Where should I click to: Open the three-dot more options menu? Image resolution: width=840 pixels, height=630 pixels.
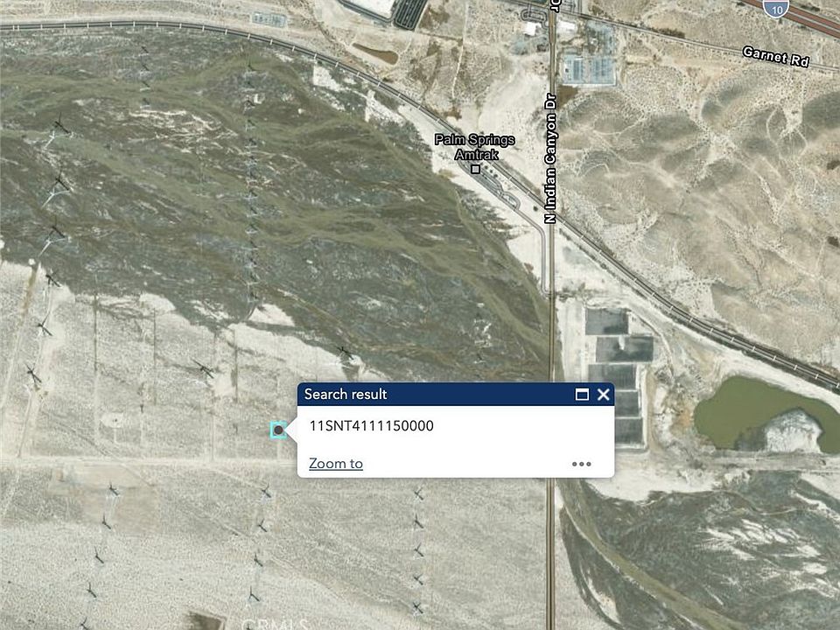point(581,464)
